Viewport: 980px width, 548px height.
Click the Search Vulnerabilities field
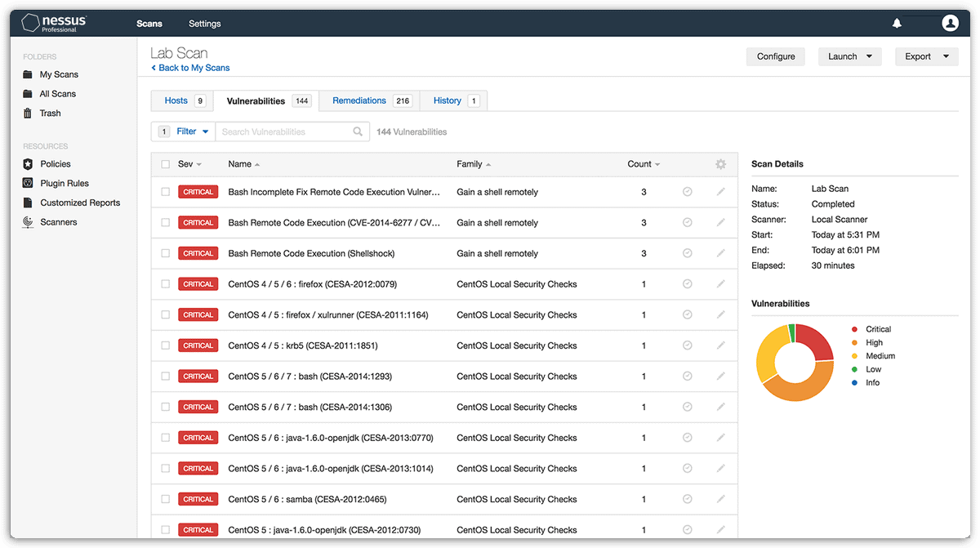coord(292,131)
